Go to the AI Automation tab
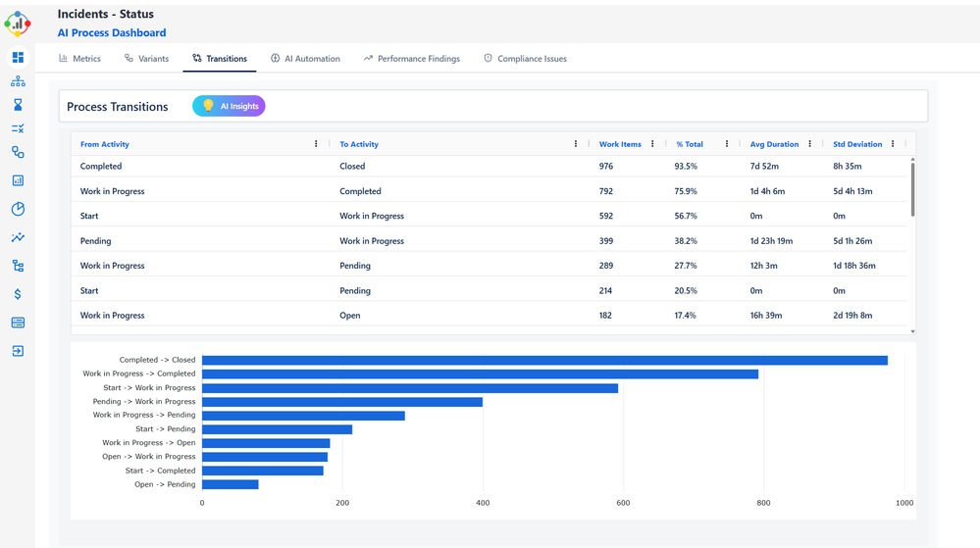 click(305, 59)
